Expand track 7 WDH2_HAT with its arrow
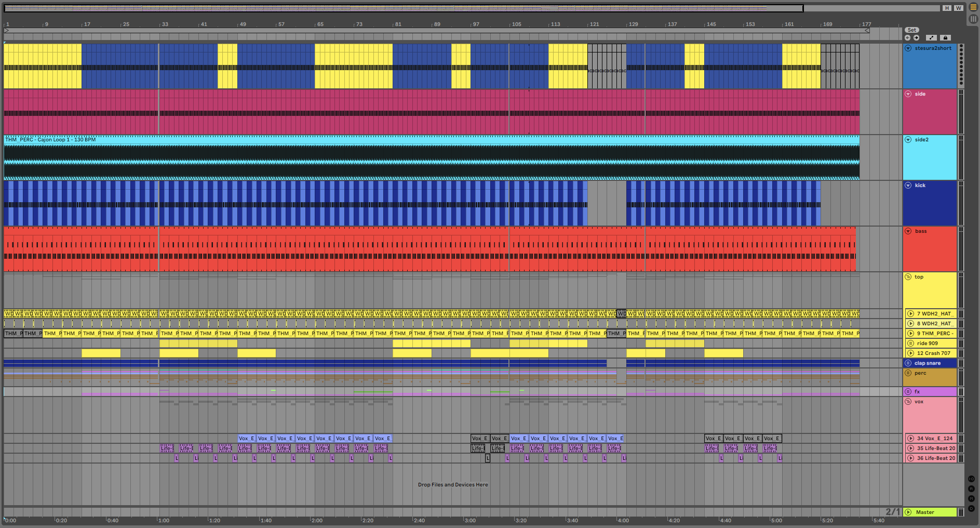This screenshot has height=528, width=980. (910, 314)
